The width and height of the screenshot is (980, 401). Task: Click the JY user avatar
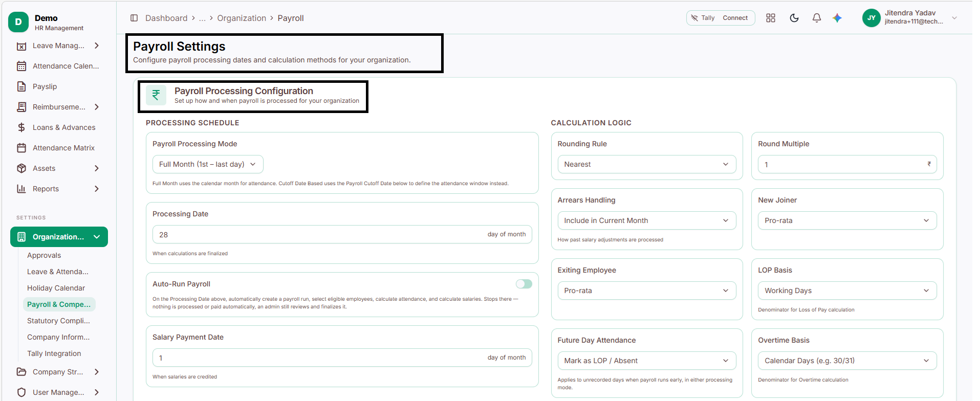click(x=872, y=18)
